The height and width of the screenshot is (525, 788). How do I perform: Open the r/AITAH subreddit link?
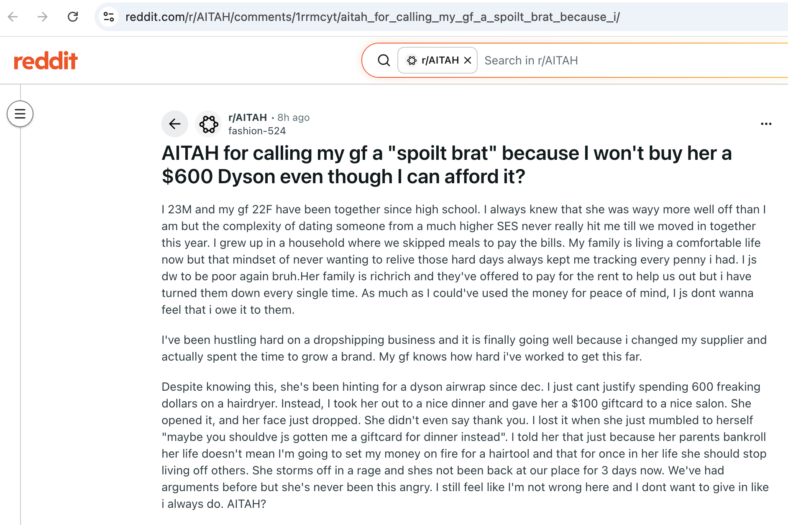pyautogui.click(x=247, y=118)
